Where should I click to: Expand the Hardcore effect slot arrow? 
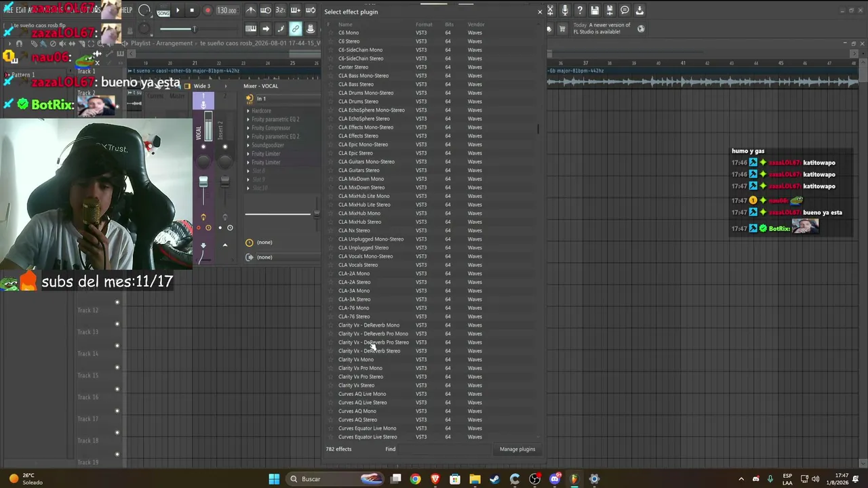click(x=248, y=110)
